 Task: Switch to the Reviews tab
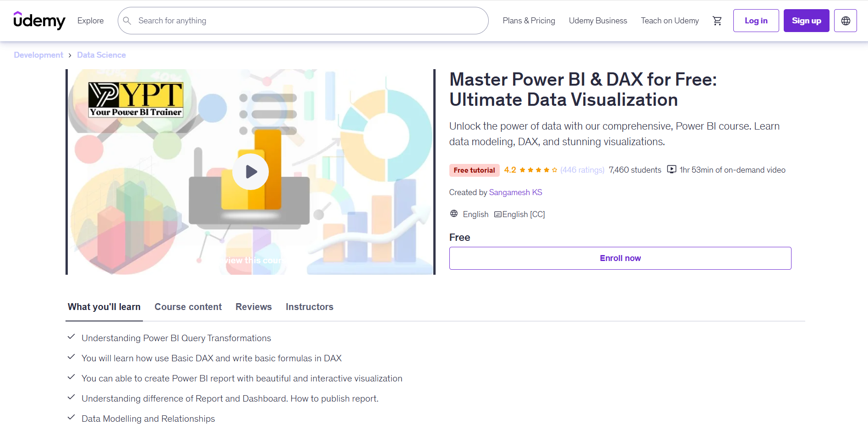253,307
